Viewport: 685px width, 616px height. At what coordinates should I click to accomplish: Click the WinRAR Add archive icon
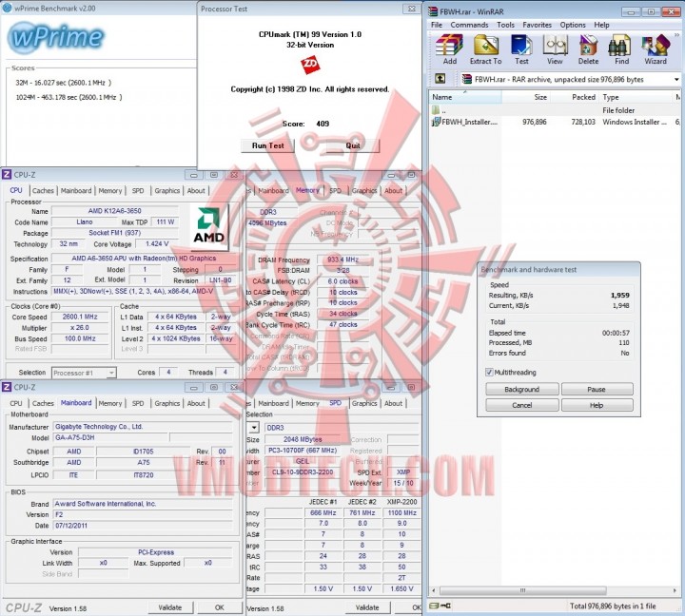pyautogui.click(x=449, y=46)
